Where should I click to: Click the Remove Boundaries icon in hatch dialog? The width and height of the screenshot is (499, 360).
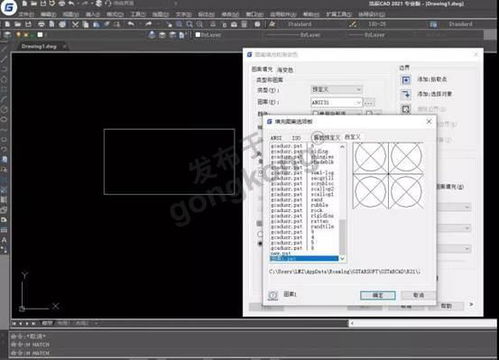406,109
